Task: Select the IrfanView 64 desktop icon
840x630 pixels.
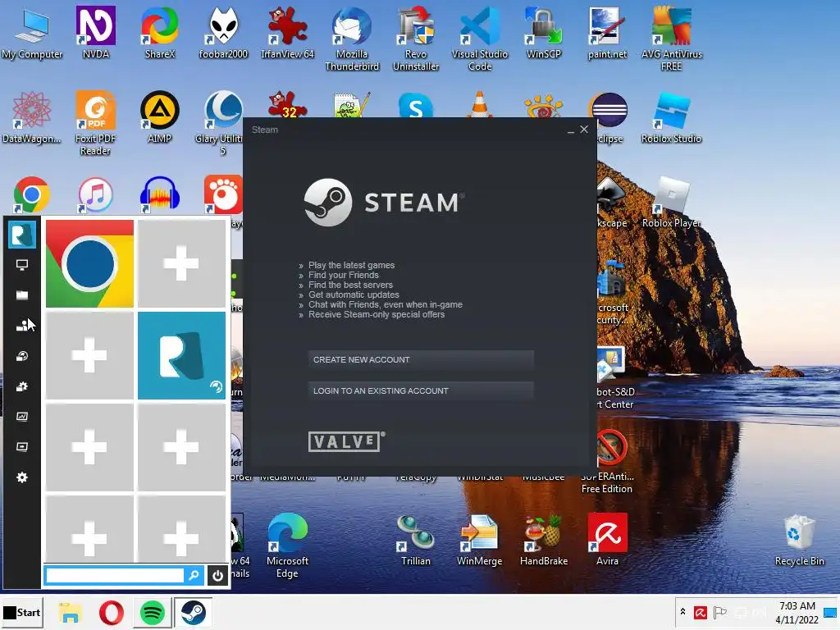Action: click(287, 32)
